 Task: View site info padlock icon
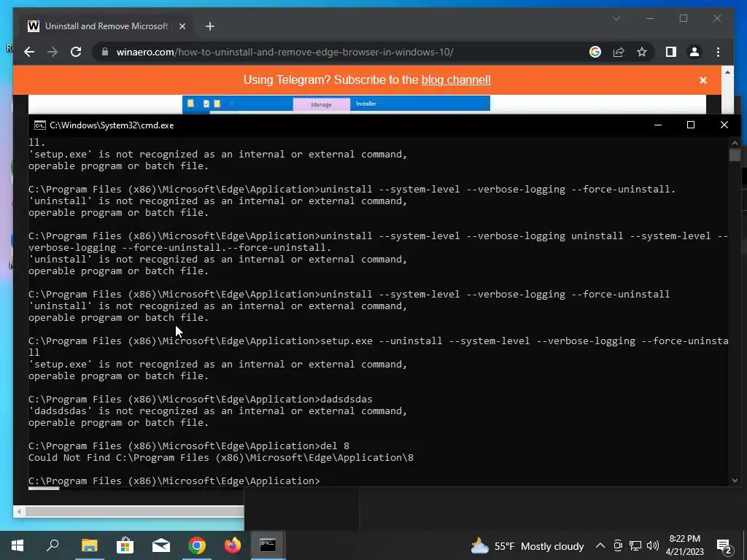point(105,52)
